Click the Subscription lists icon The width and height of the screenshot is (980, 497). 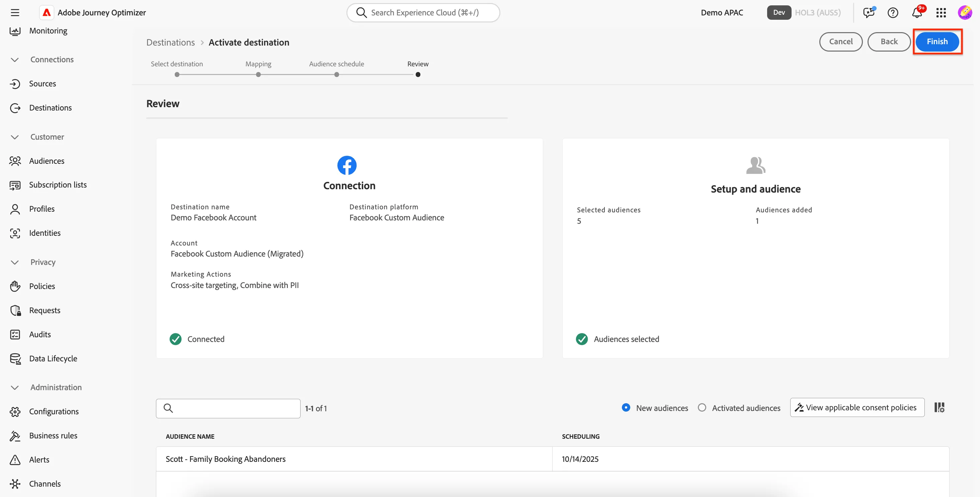pos(15,185)
